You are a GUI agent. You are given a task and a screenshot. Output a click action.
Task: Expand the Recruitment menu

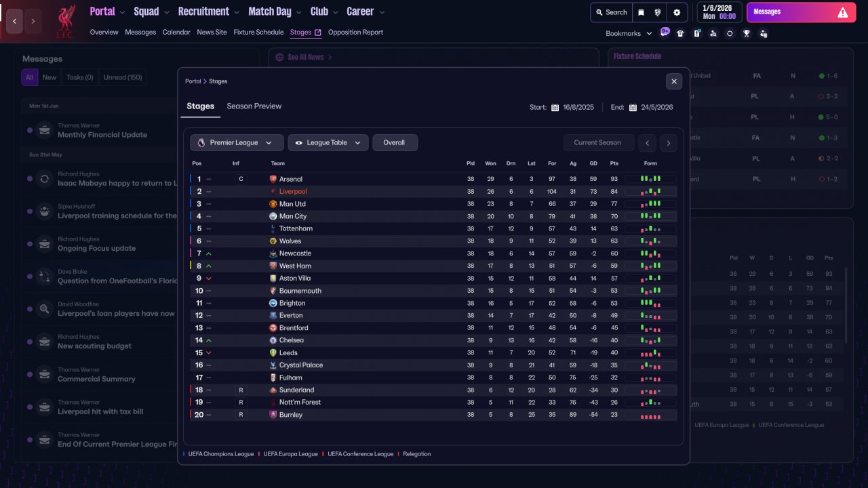click(x=209, y=12)
